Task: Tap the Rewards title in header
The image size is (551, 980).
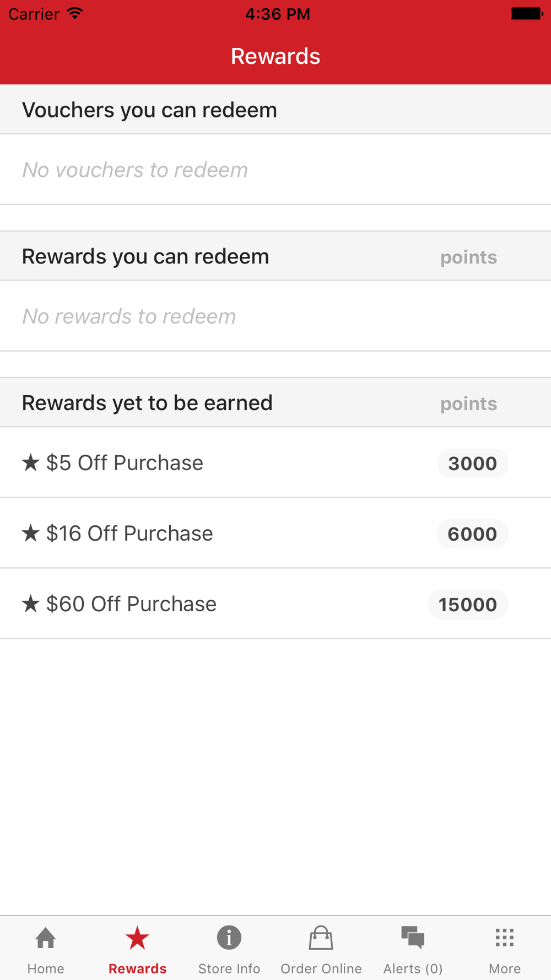Action: coord(275,56)
